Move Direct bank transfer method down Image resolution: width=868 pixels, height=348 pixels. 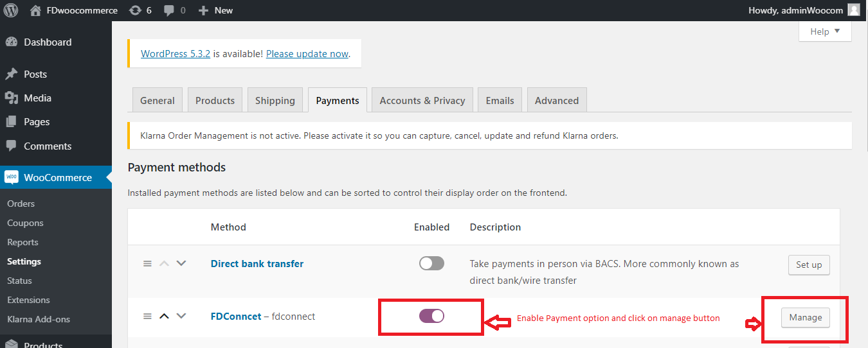[181, 263]
